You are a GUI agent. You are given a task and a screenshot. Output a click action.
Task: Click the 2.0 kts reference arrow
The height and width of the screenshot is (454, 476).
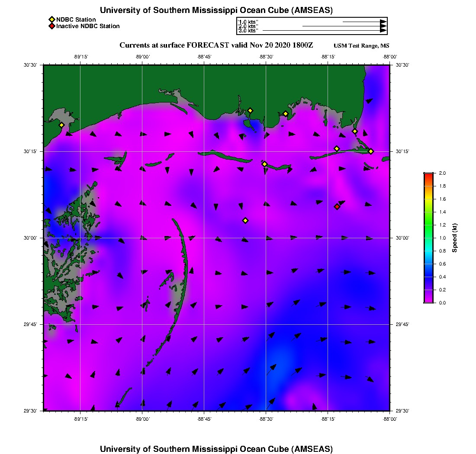(344, 26)
